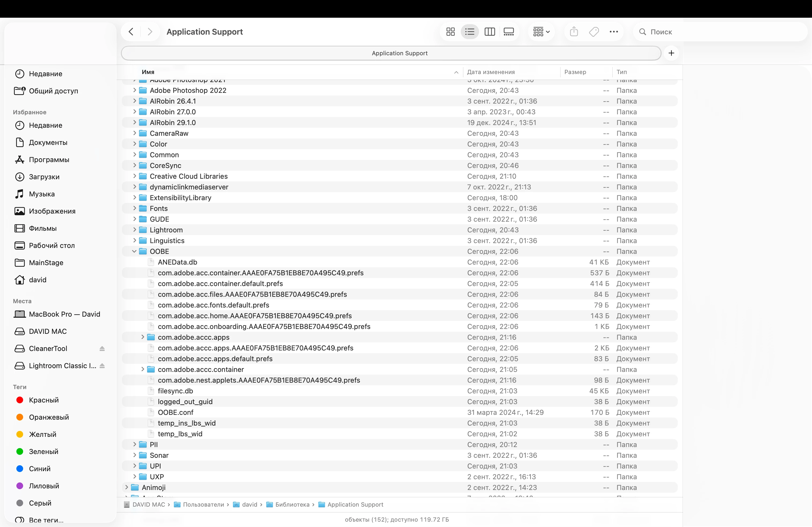Open the more actions ellipsis menu
The height and width of the screenshot is (527, 812).
(x=614, y=32)
